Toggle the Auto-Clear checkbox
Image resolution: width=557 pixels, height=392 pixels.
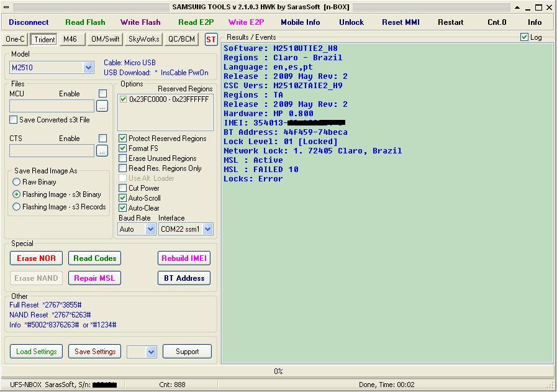(123, 208)
